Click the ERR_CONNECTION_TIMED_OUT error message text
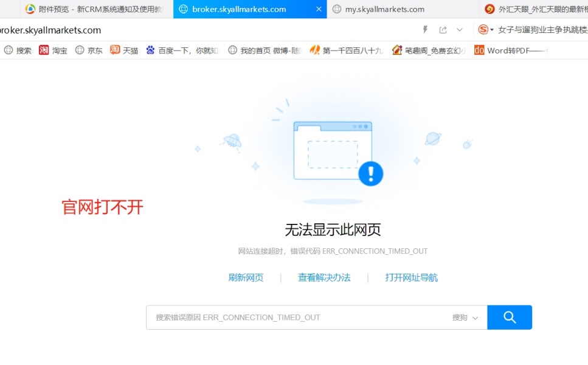The height and width of the screenshot is (365, 588). pos(333,251)
